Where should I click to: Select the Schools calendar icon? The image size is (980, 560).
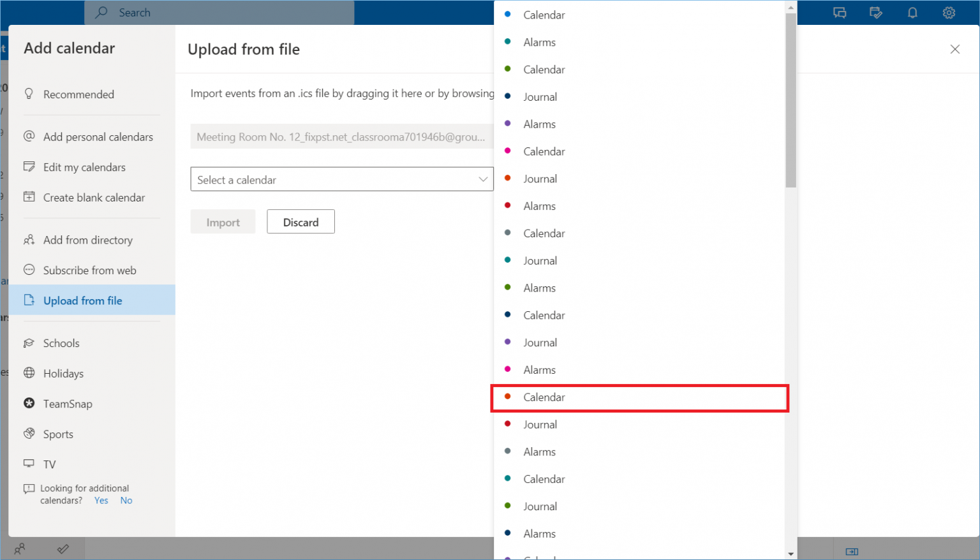pyautogui.click(x=29, y=343)
